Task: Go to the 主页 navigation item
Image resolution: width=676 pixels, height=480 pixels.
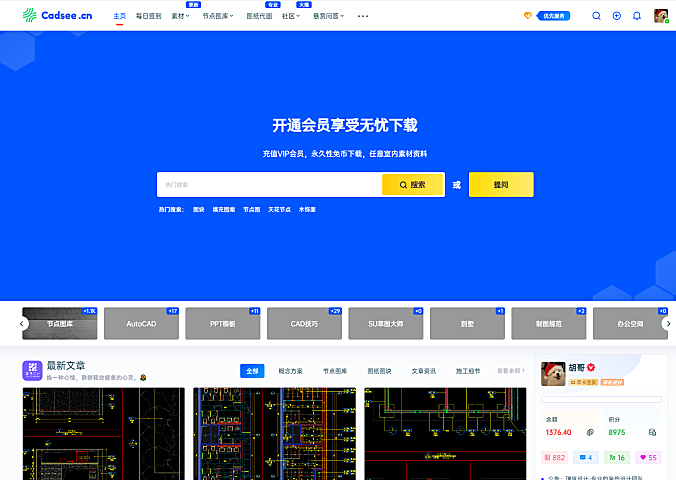Action: (119, 16)
